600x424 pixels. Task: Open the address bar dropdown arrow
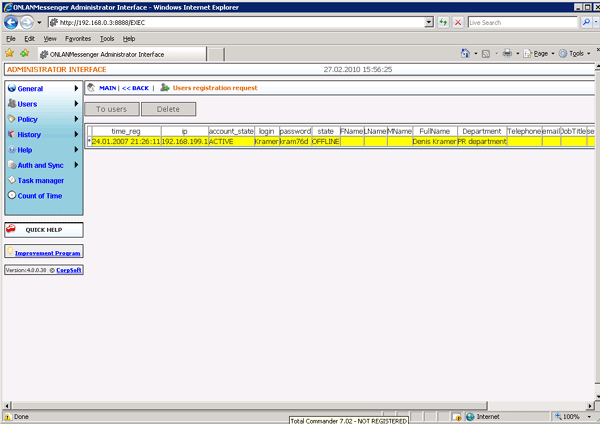point(429,23)
